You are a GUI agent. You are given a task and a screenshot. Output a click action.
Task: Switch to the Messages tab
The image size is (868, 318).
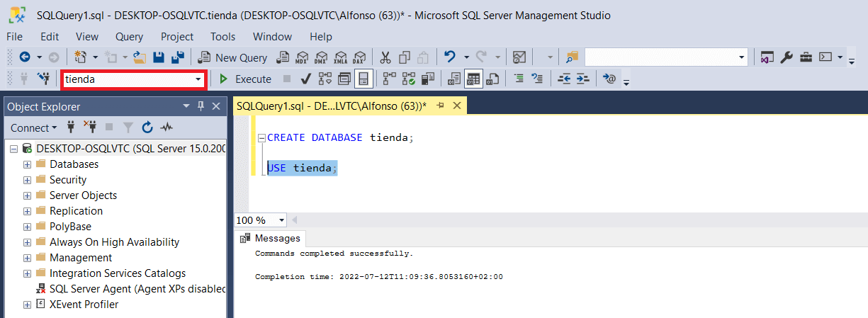click(x=270, y=238)
